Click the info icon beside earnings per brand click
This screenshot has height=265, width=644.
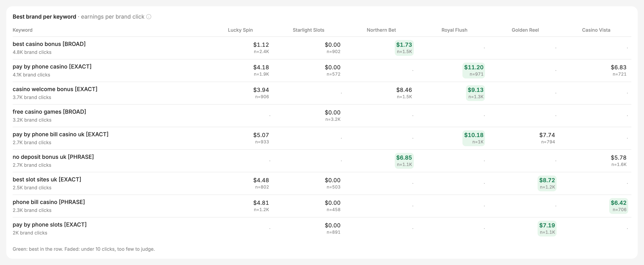coord(149,17)
